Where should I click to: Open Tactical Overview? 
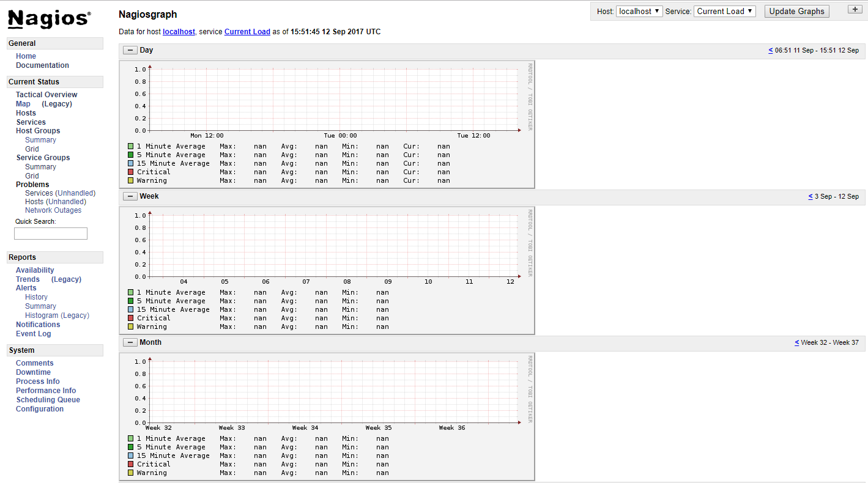(46, 95)
